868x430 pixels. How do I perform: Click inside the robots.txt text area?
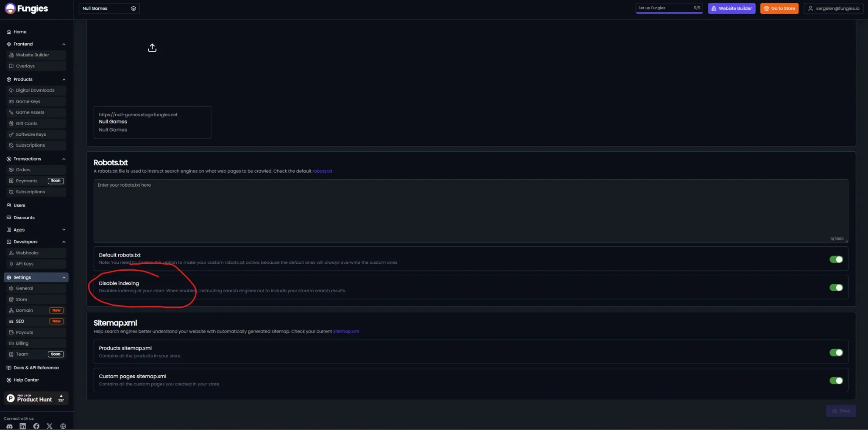point(471,211)
